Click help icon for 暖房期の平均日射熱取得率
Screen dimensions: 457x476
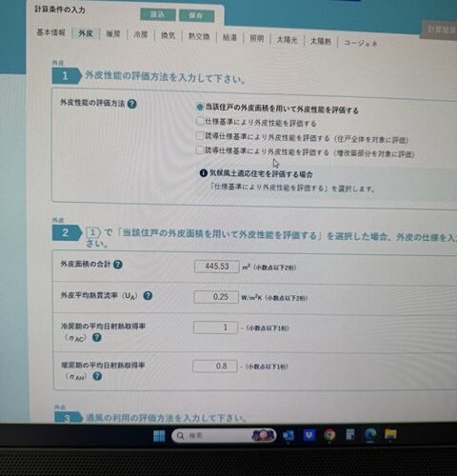[x=97, y=376]
